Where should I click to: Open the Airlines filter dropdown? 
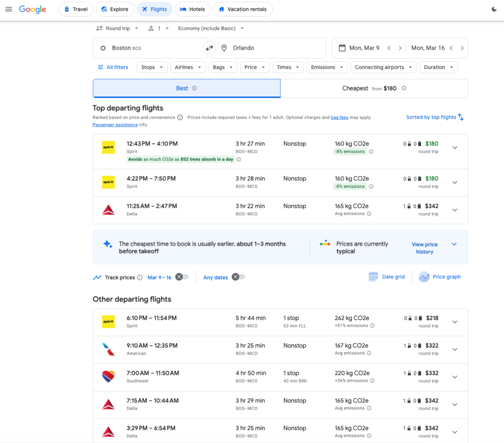[x=188, y=67]
